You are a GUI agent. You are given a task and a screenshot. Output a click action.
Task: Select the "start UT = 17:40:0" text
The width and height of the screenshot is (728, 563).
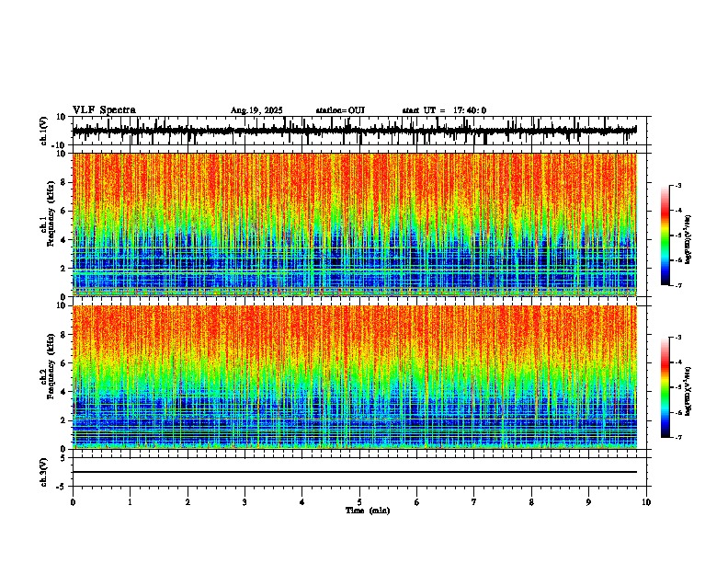pyautogui.click(x=444, y=110)
